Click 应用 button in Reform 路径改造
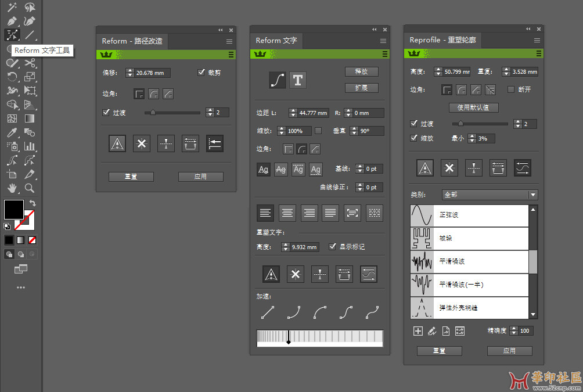The height and width of the screenshot is (392, 583). click(201, 177)
